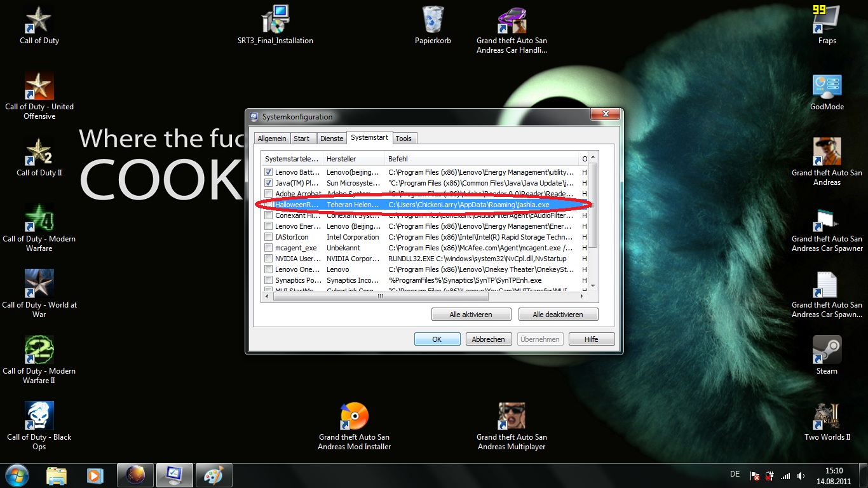Click the startup list vertical scrollbar thumb
Image resolution: width=868 pixels, height=488 pixels.
point(593,205)
